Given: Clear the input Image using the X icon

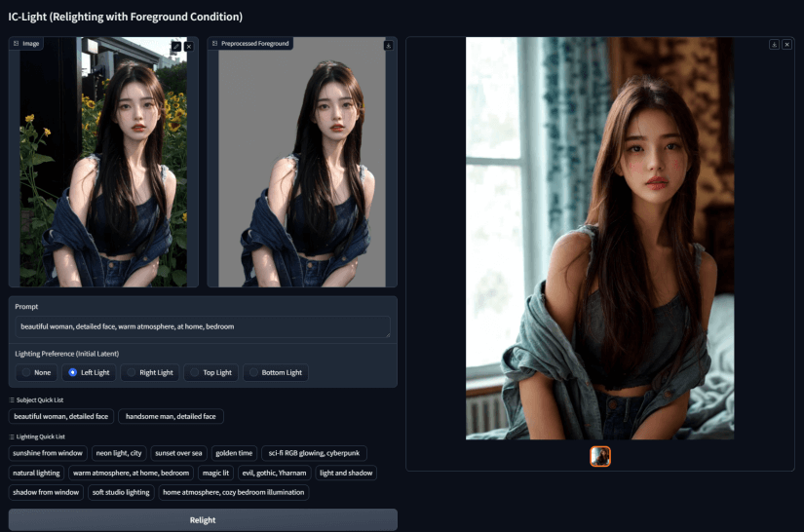Looking at the screenshot, I should (189, 46).
